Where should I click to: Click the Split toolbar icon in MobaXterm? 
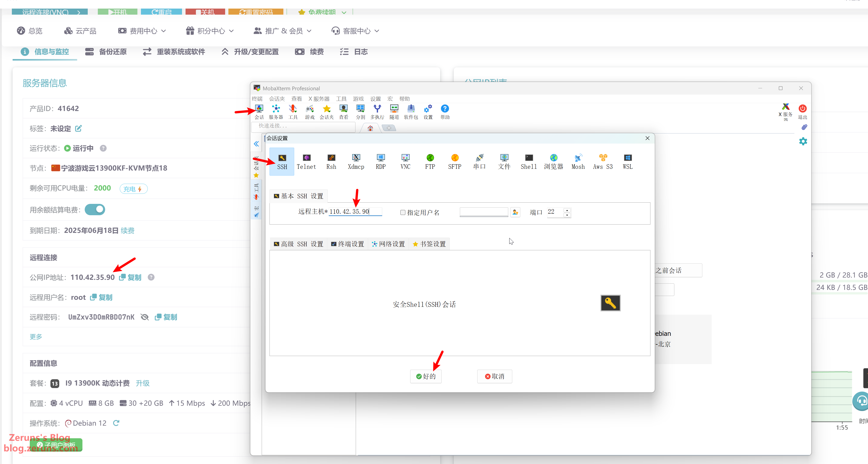[360, 112]
